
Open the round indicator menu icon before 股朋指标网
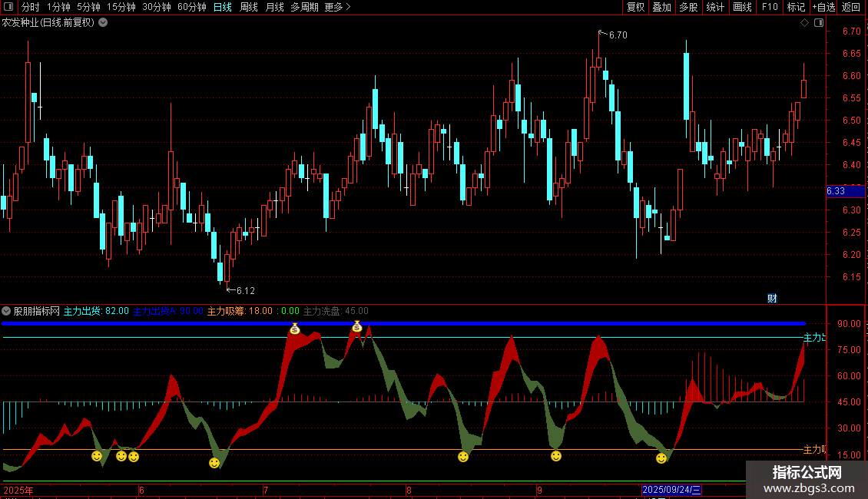click(6, 311)
